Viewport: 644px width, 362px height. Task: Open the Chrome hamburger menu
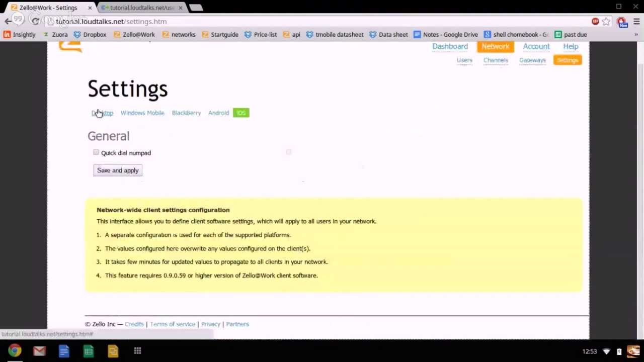click(x=636, y=22)
